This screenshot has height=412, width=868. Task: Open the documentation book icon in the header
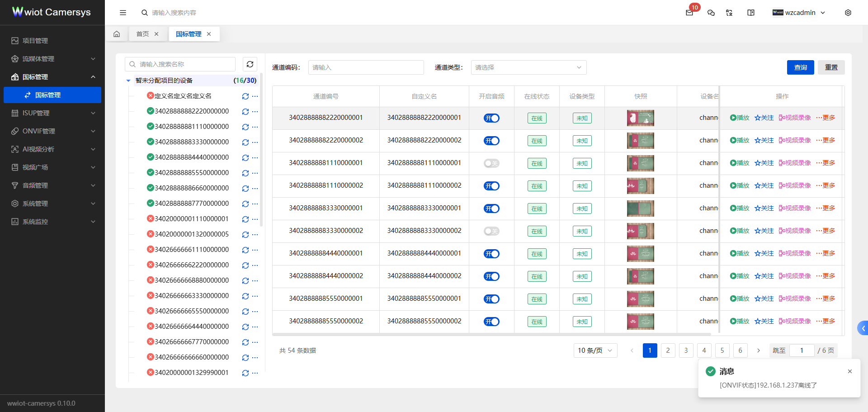click(750, 13)
